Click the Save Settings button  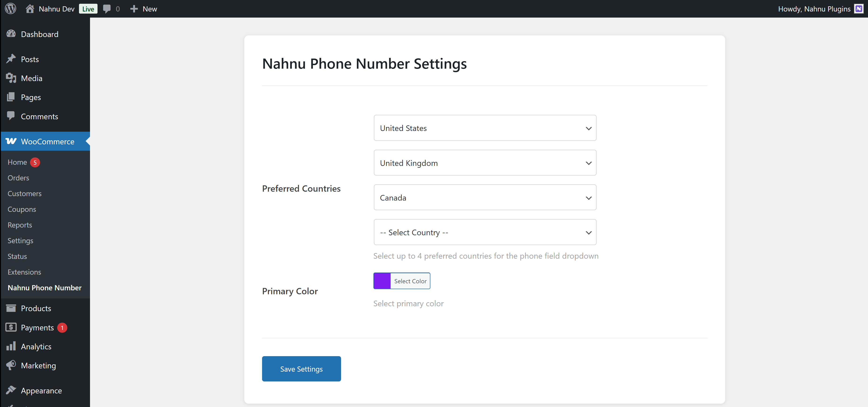pyautogui.click(x=301, y=369)
